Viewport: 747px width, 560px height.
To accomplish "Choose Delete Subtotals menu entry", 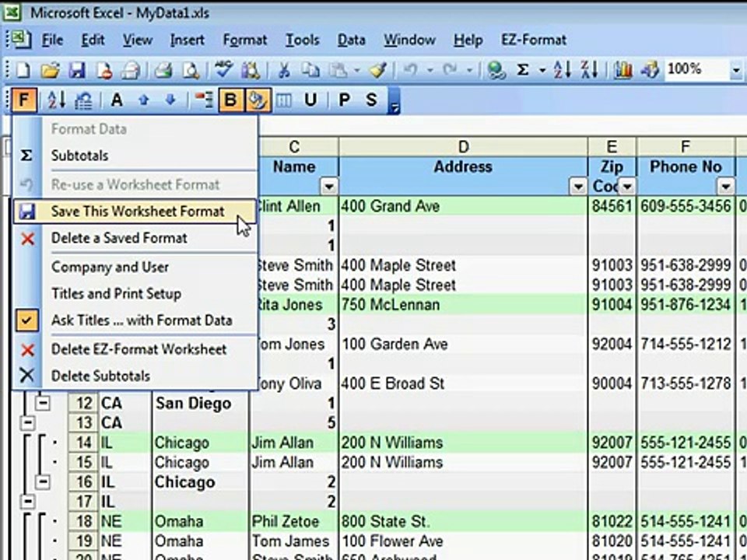I will (135, 376).
